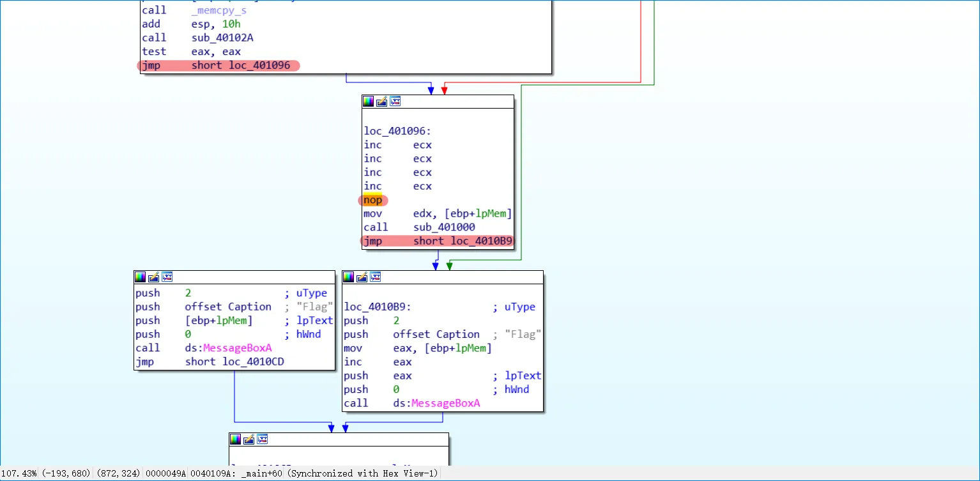Click edit-comment pencil icon on loc_401096 node
The width and height of the screenshot is (980, 481).
(x=381, y=102)
